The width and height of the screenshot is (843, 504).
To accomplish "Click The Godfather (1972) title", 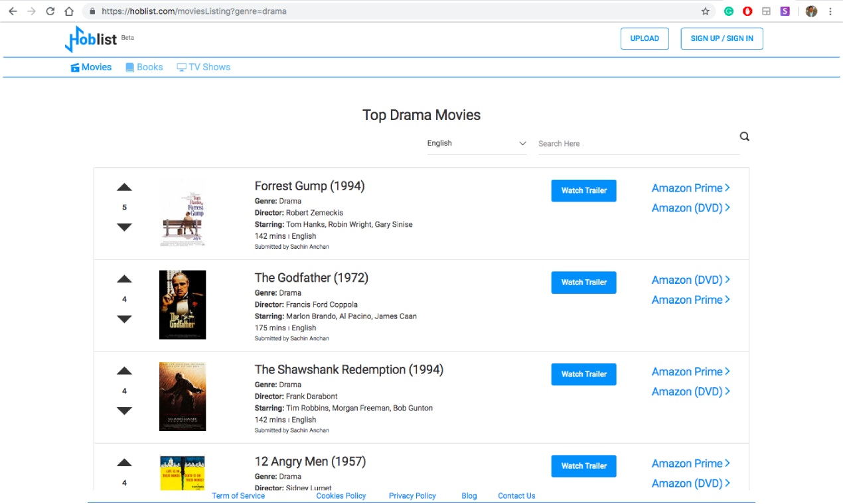I will tap(311, 278).
